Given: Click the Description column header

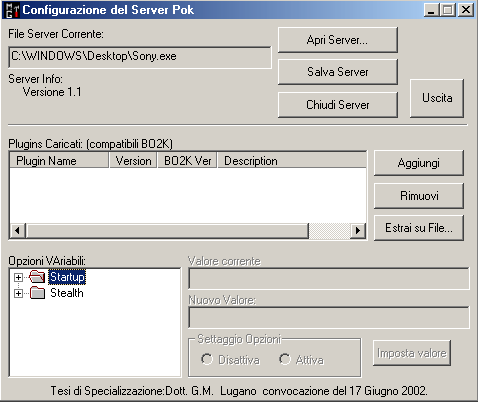Looking at the screenshot, I should coord(292,161).
